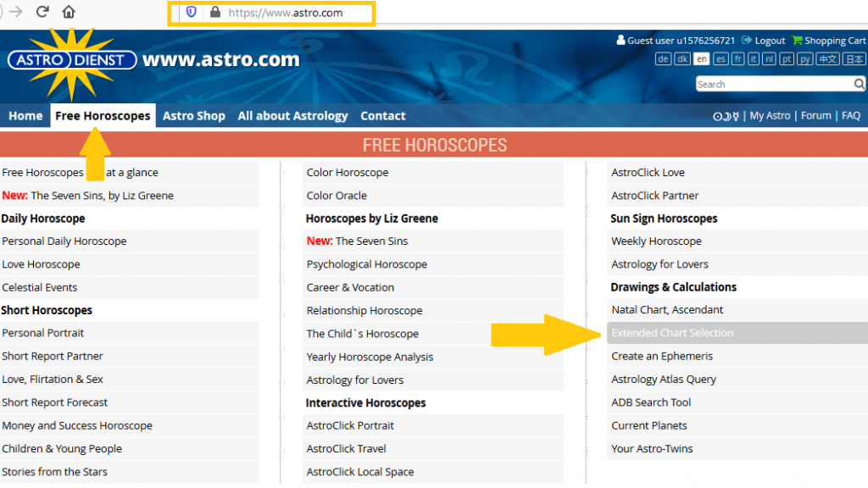Visit the Forum link
This screenshot has width=868, height=488.
816,115
